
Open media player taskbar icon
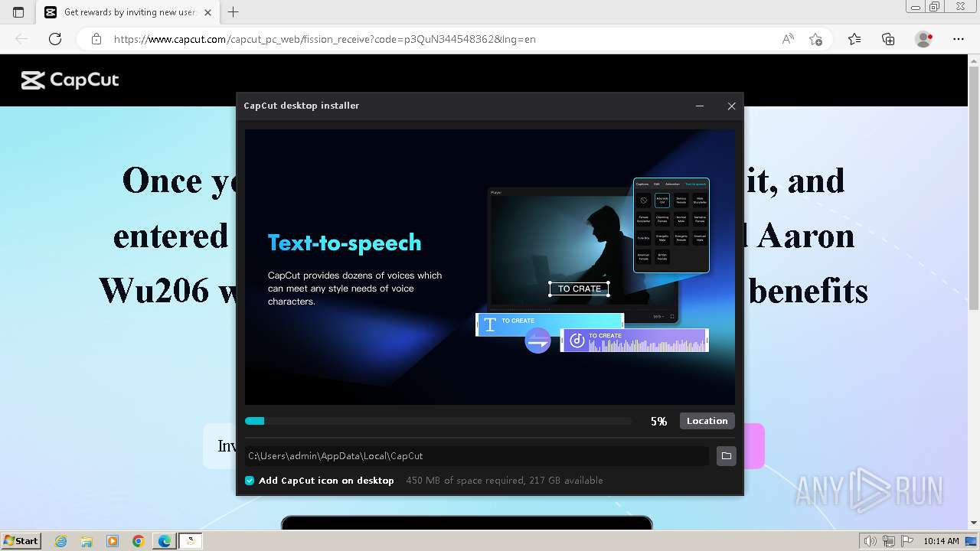pos(113,541)
